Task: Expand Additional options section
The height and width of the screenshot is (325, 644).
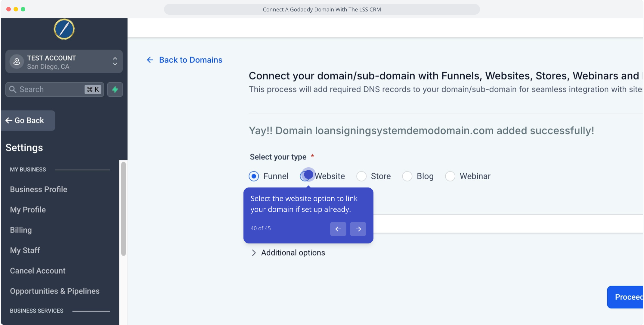Action: pyautogui.click(x=288, y=253)
